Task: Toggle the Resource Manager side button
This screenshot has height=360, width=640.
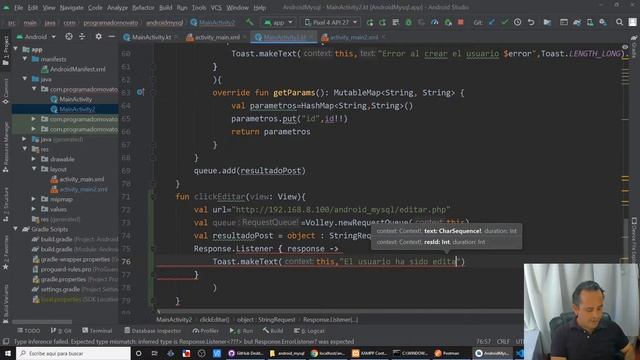Action: click(x=6, y=147)
